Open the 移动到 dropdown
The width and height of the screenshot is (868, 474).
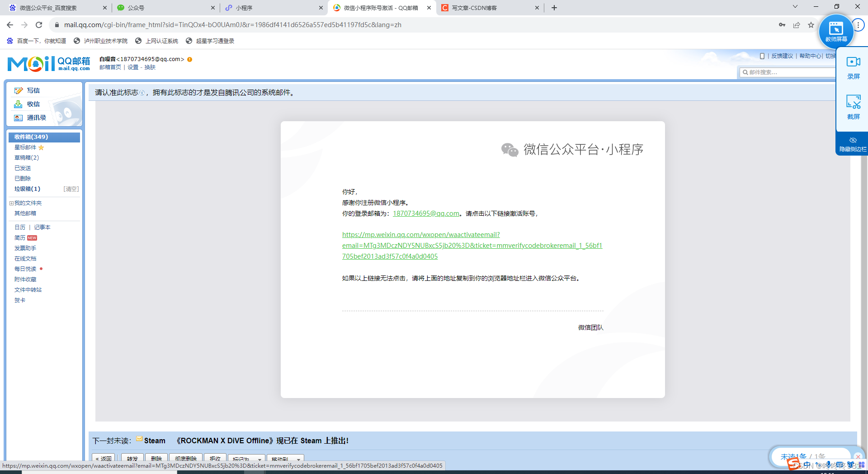click(286, 458)
